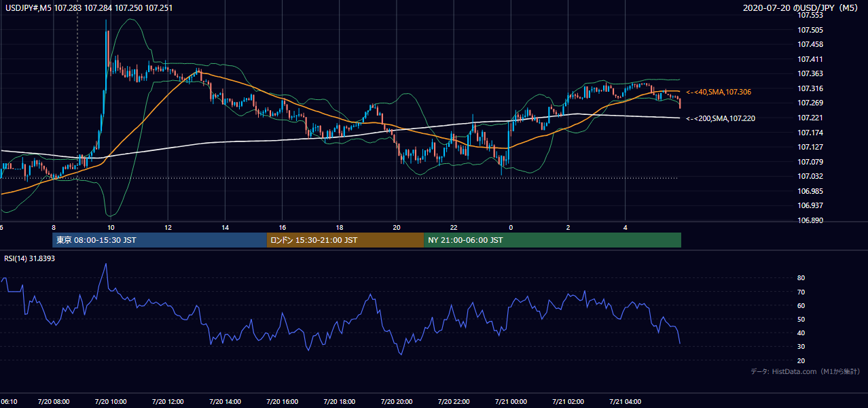Click price axis value 107.553
This screenshot has height=408, width=868.
coord(810,14)
